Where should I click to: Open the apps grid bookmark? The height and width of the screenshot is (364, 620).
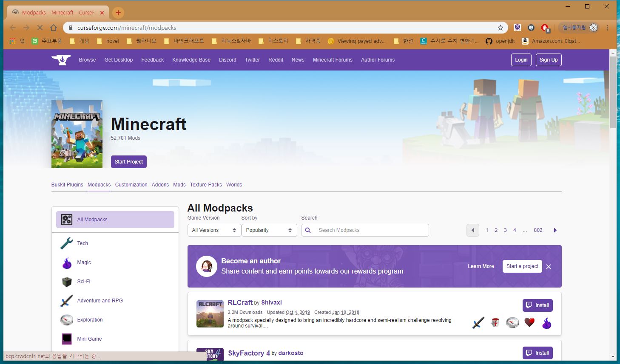(17, 41)
